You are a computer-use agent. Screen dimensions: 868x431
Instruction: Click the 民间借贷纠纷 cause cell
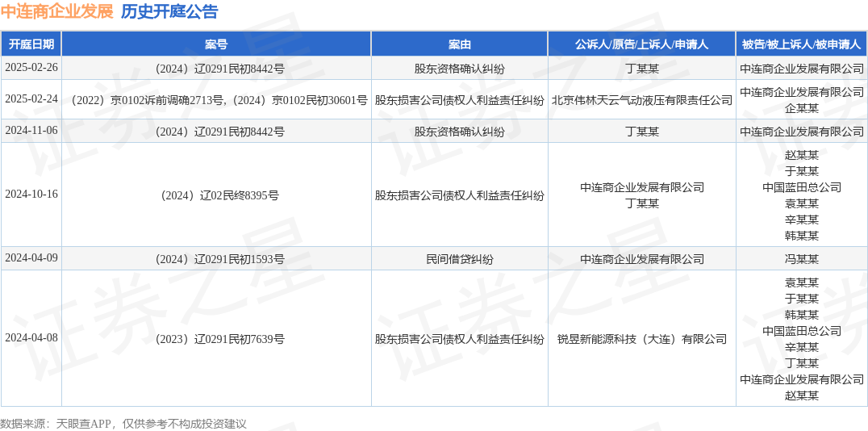(x=460, y=259)
